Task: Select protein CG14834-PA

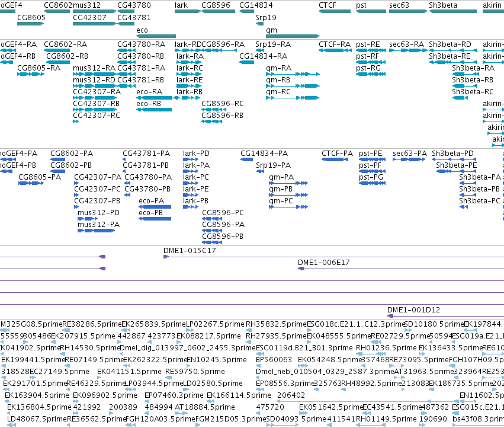Action: click(246, 159)
